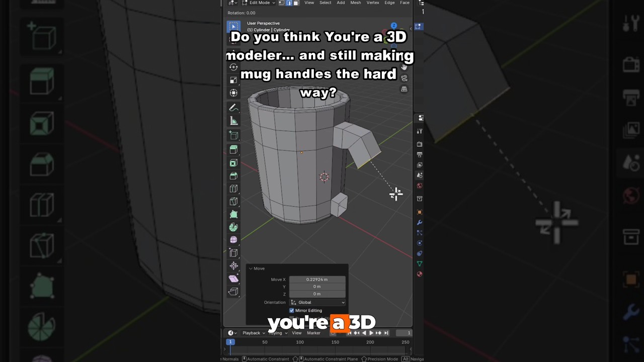Select the Loop Cut tool
Image resolution: width=644 pixels, height=362 pixels.
(x=233, y=189)
